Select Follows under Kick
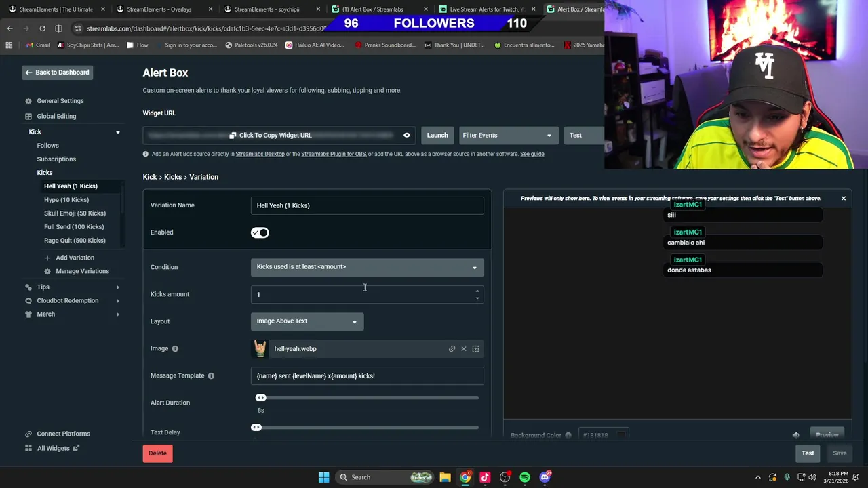Screen dimensions: 868x488 [47, 146]
